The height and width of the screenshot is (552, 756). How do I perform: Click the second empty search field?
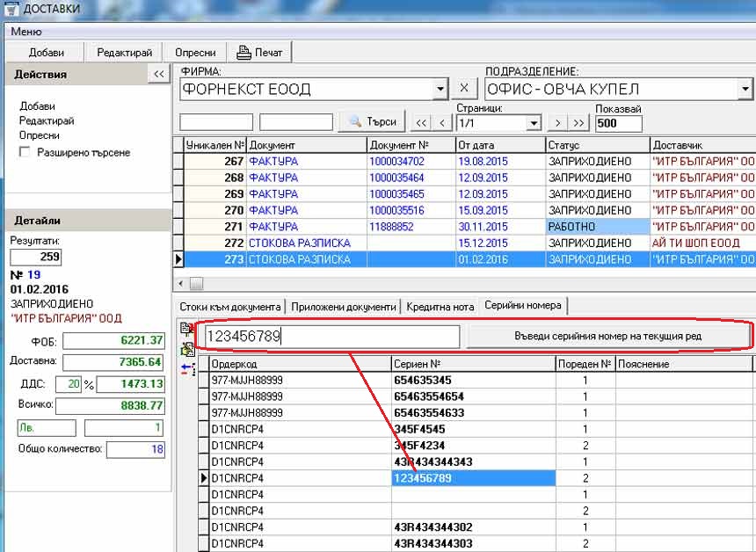coord(296,122)
